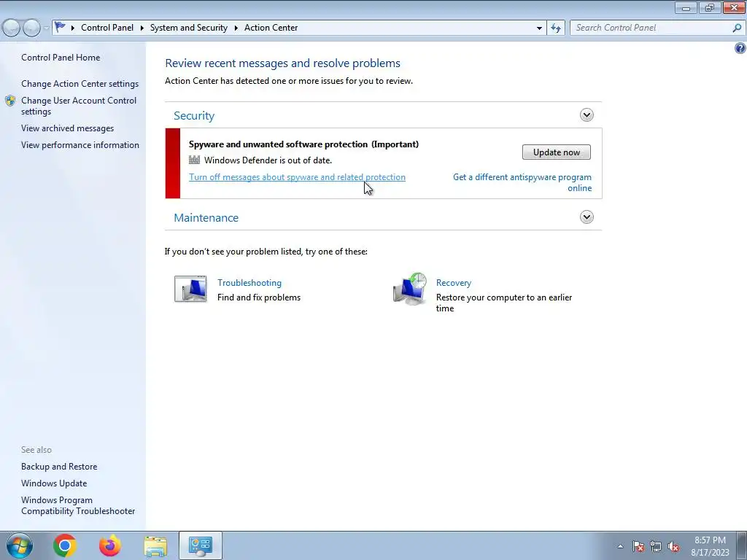Click the UAC shield icon in sidebar

point(10,101)
